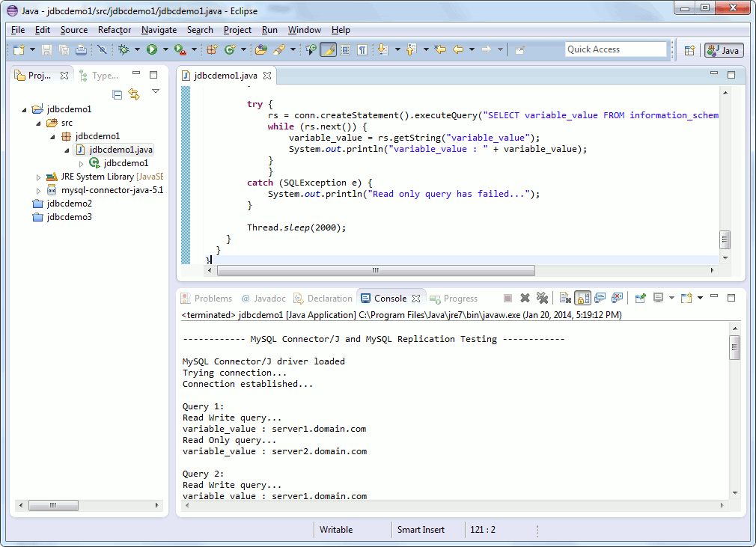756x547 pixels.
Task: Switch to the Type Hierarchy tab
Action: (x=100, y=76)
